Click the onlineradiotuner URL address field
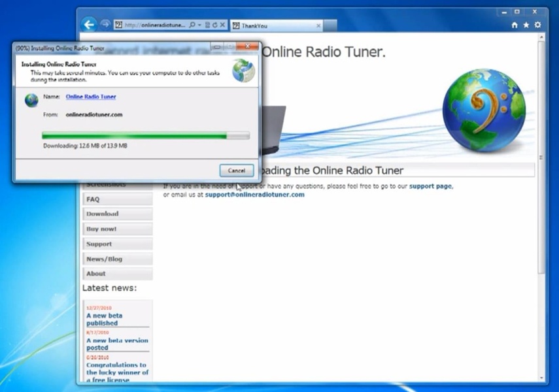Image resolution: width=559 pixels, height=392 pixels. click(x=155, y=25)
